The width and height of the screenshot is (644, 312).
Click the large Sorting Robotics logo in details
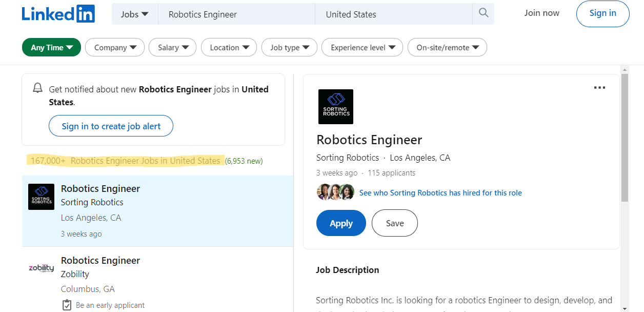(336, 107)
